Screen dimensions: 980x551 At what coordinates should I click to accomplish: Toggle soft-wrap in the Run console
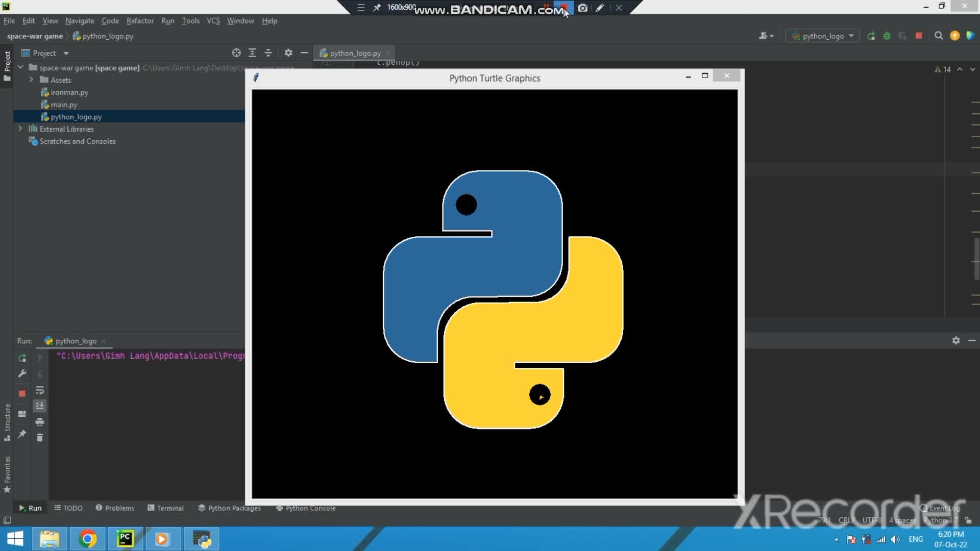[x=41, y=390]
